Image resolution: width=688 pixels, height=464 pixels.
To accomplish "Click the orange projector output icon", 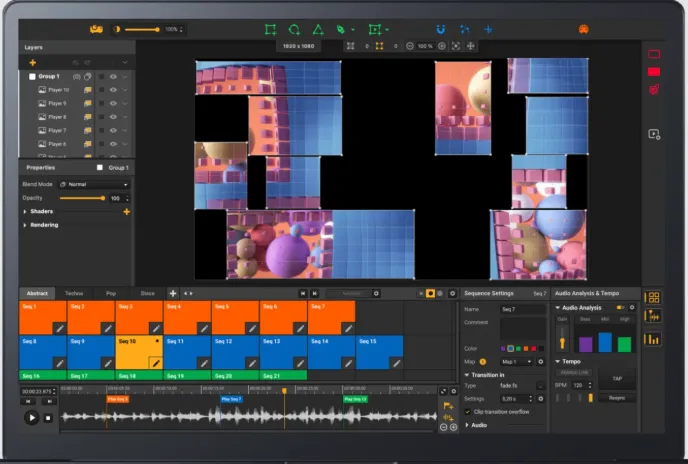I will (x=96, y=29).
